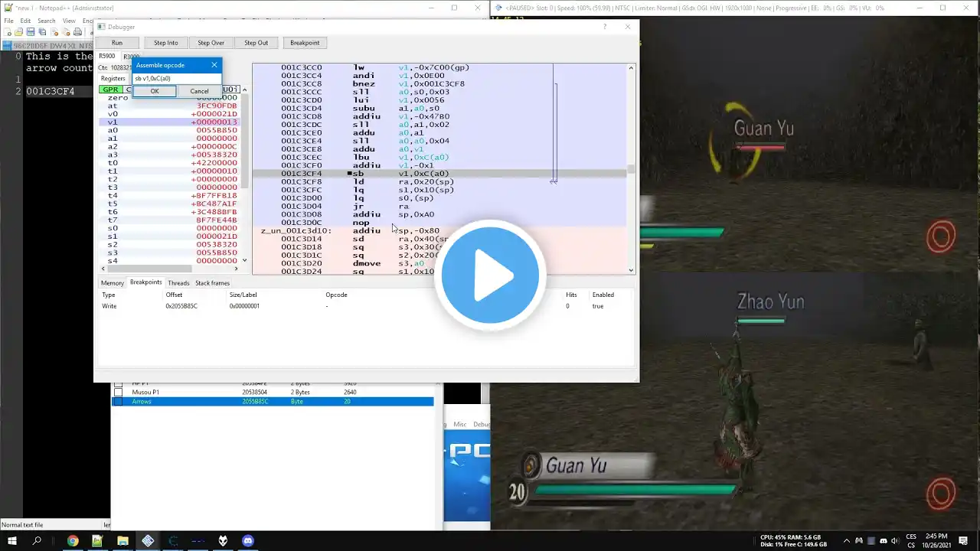Viewport: 980px width, 551px height.
Task: Click the PCSX2 Misc menu
Action: (x=460, y=424)
